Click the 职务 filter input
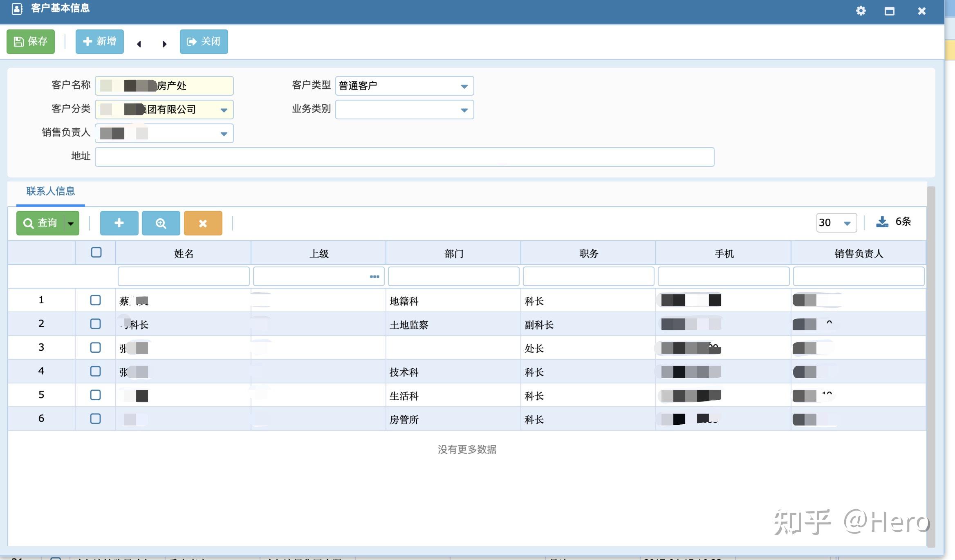Image resolution: width=955 pixels, height=560 pixels. [589, 276]
